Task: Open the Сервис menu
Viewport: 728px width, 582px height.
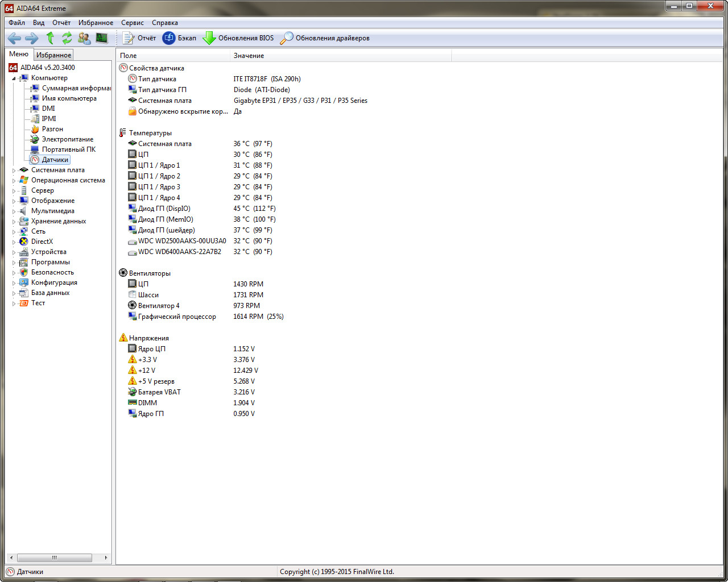Action: click(133, 23)
